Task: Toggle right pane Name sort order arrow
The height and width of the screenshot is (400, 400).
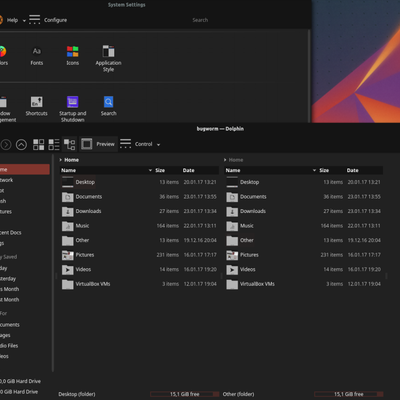Action: click(314, 170)
